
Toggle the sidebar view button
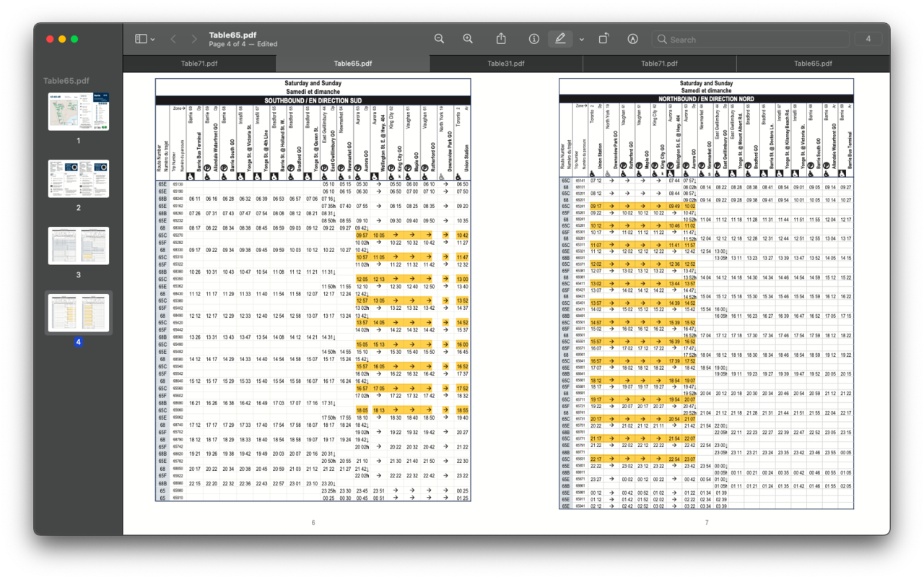point(141,39)
